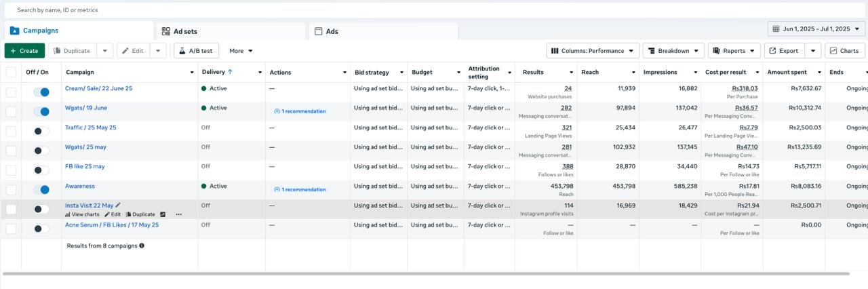868x289 pixels.
Task: Click the A/B test button
Action: click(196, 51)
